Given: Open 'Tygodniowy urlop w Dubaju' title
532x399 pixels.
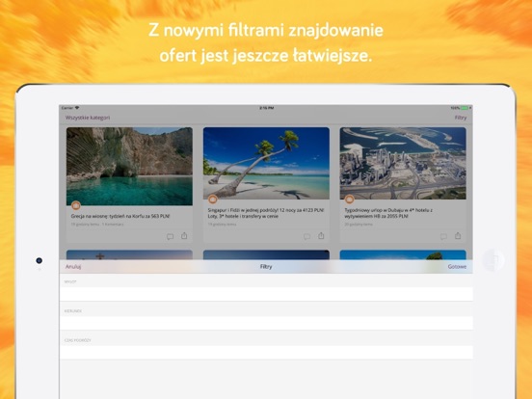Looking at the screenshot, I should (388, 213).
